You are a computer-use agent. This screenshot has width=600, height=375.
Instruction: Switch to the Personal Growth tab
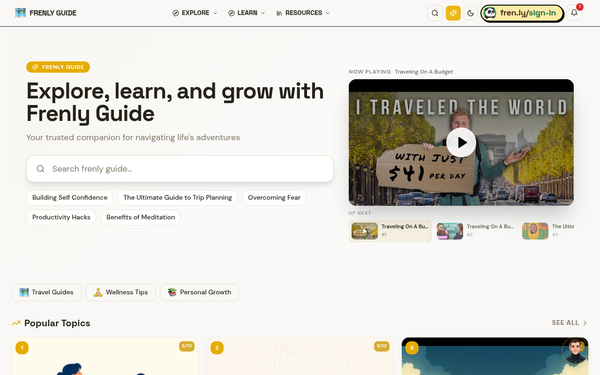199,292
